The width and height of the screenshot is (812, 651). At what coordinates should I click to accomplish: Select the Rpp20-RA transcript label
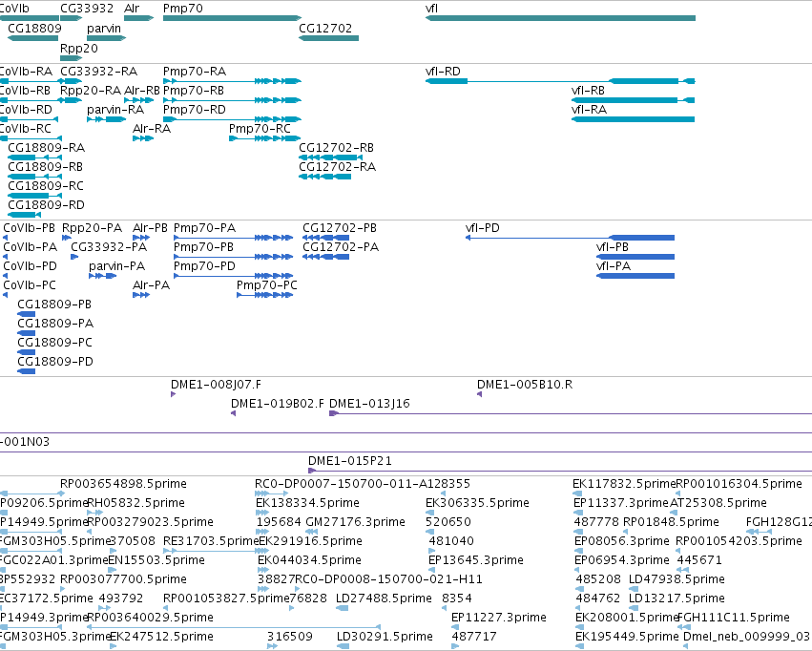click(91, 90)
